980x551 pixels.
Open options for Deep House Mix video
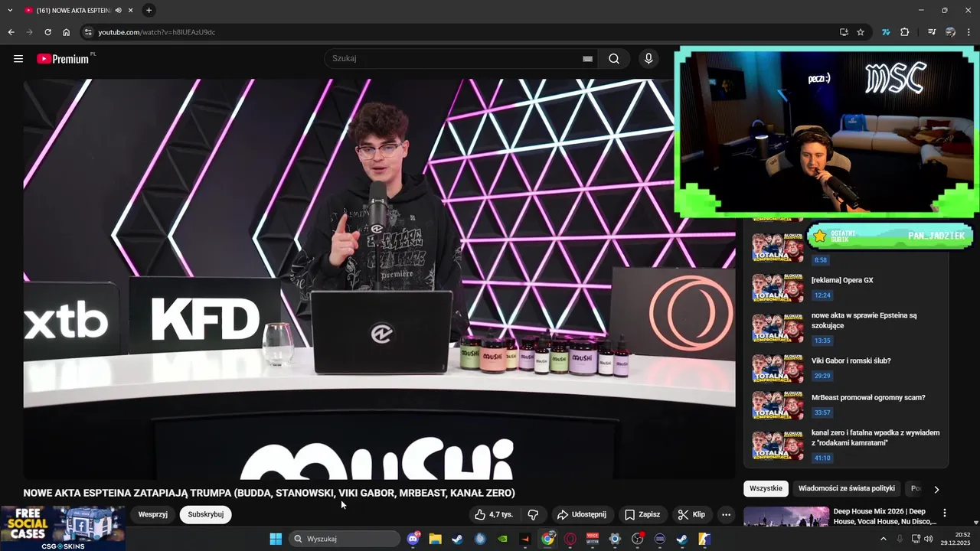coord(945,513)
